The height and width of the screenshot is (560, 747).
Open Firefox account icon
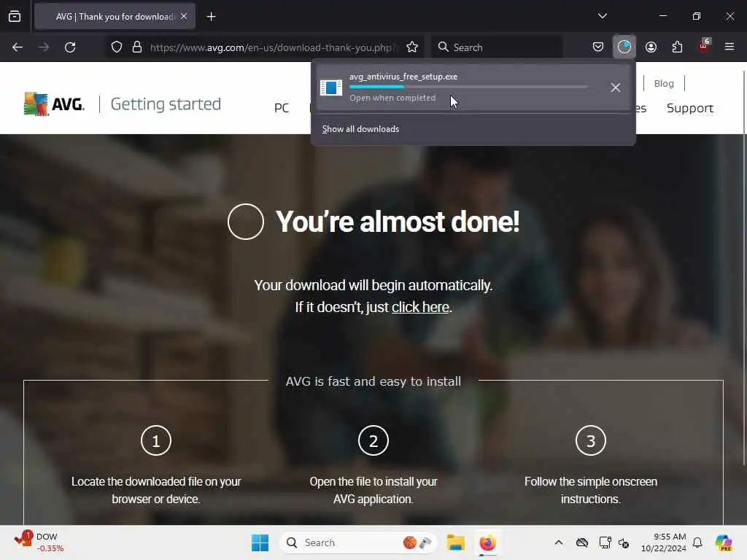point(651,47)
